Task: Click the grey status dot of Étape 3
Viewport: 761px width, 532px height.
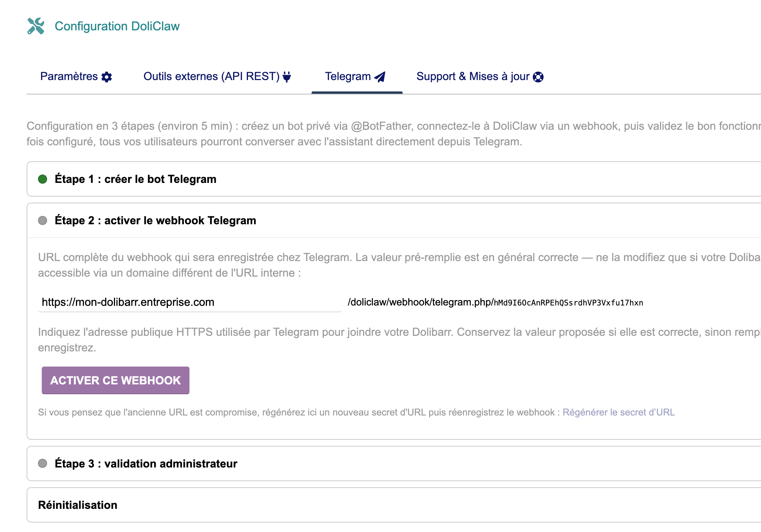Action: click(x=43, y=463)
